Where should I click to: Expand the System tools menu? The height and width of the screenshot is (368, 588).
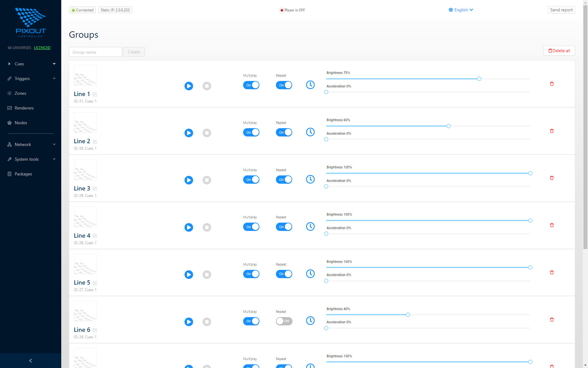[27, 159]
